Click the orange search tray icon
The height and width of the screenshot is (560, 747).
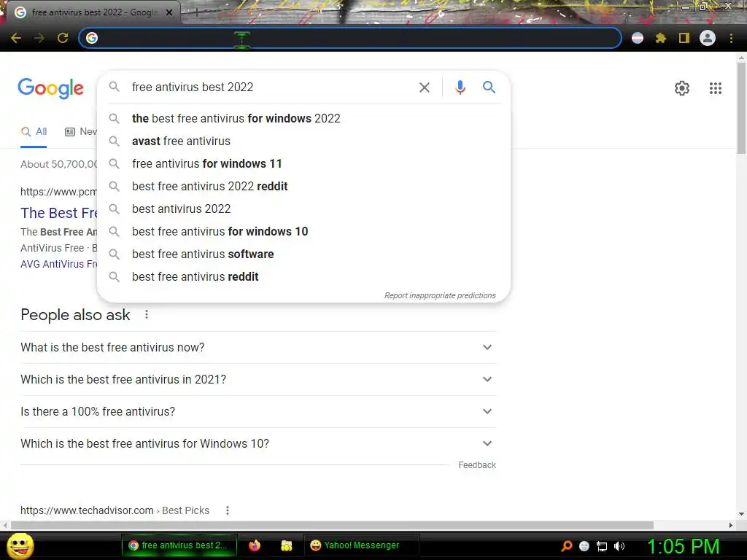tap(566, 546)
